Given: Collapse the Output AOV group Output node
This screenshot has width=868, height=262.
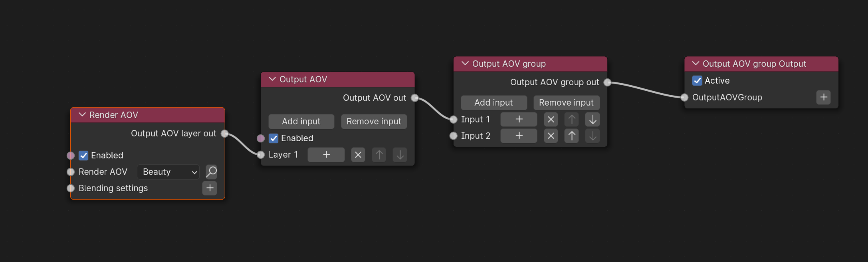Looking at the screenshot, I should click(x=696, y=64).
